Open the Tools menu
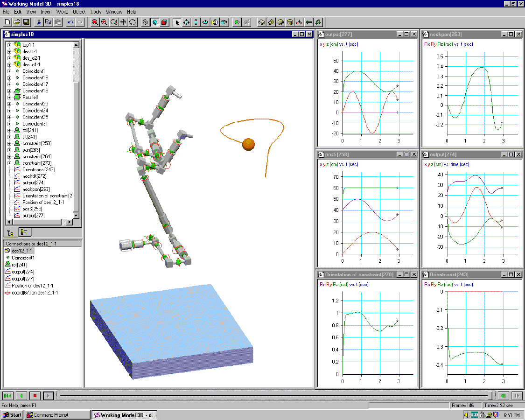The image size is (525, 420). click(96, 12)
